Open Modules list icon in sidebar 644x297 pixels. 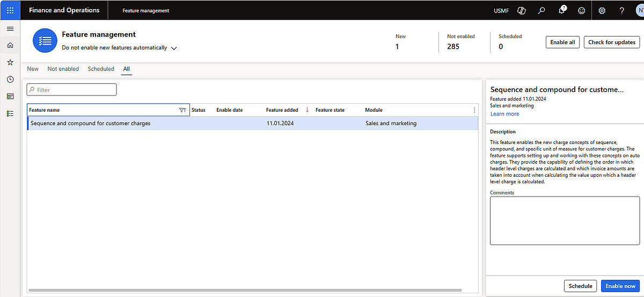10,113
